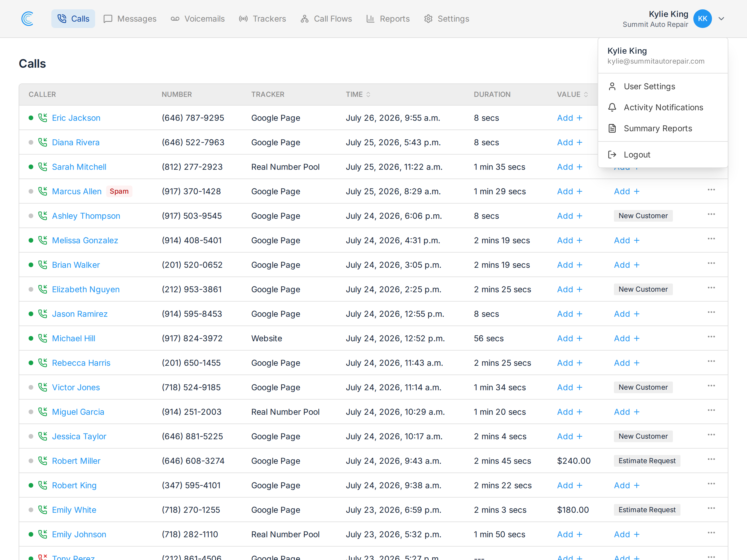Open the row menu for Victor Jones

711,386
